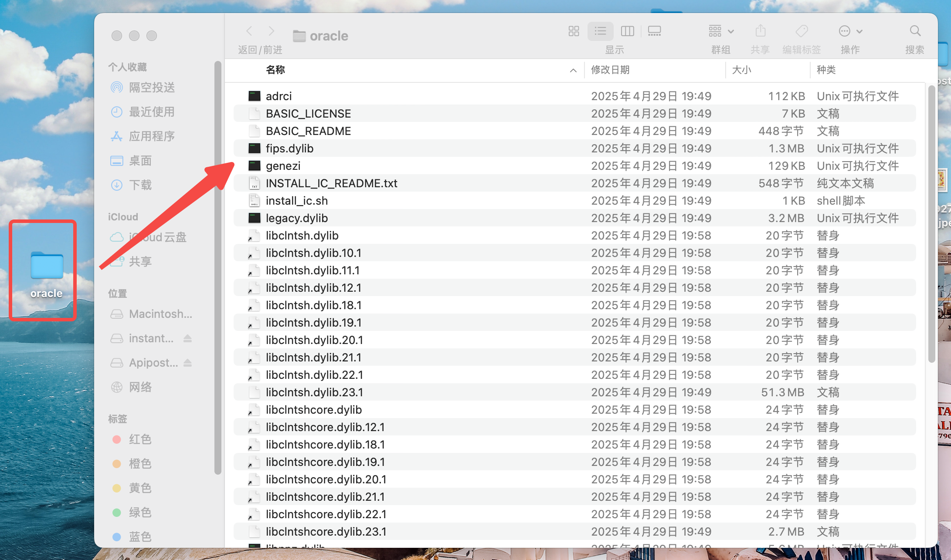Select 隔空投送 in the sidebar
The image size is (951, 560).
click(x=153, y=88)
